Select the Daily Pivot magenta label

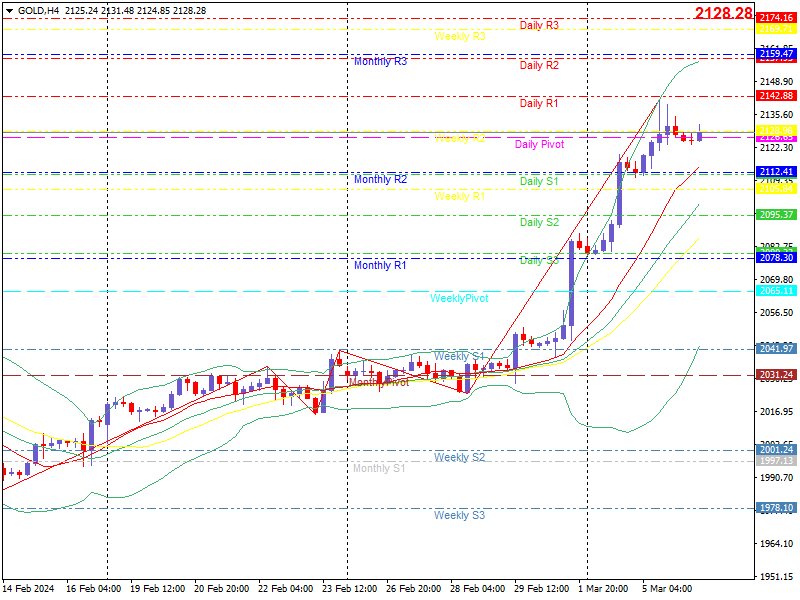[x=539, y=144]
